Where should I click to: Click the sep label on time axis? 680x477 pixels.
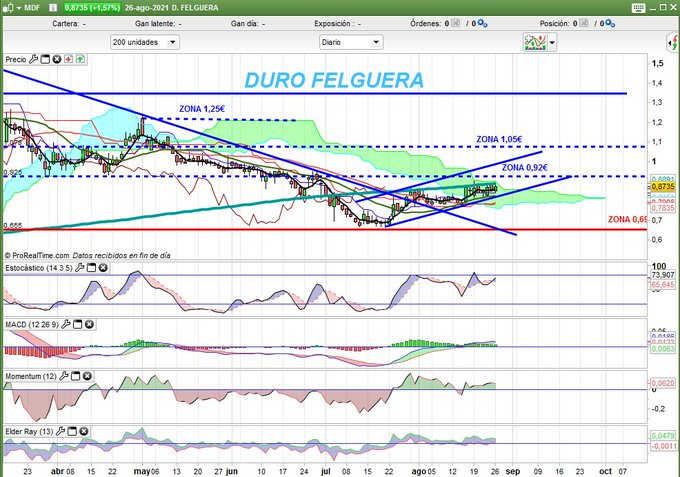(513, 471)
